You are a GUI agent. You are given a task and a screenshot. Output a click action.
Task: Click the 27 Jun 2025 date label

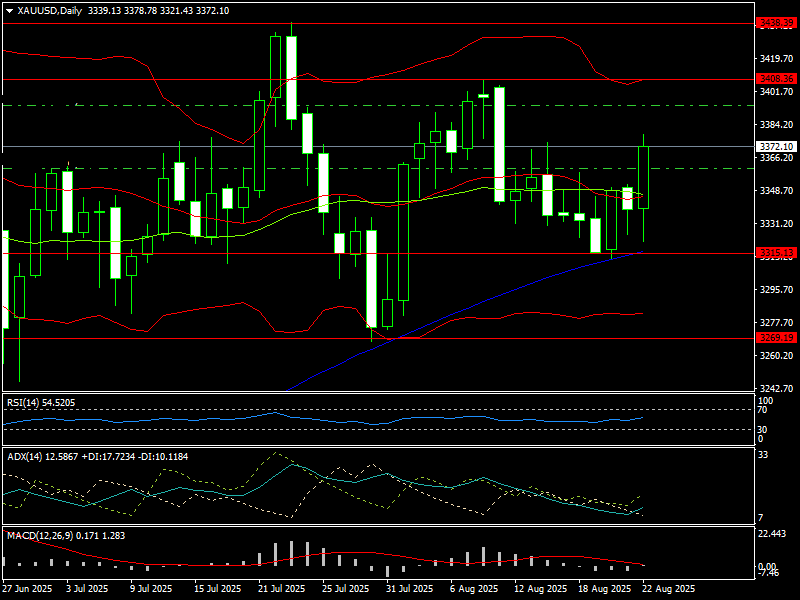point(28,589)
